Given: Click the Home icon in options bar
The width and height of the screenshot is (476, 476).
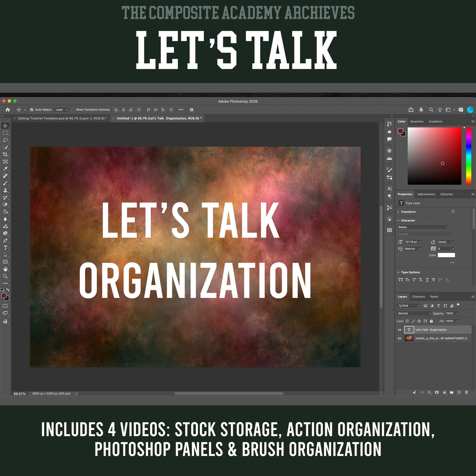Looking at the screenshot, I should (x=8, y=110).
